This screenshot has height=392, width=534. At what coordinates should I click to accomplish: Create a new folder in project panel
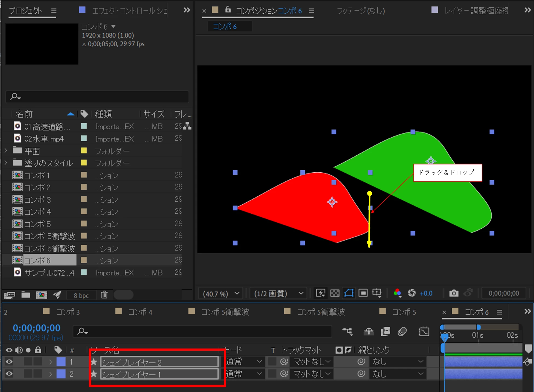(26, 295)
